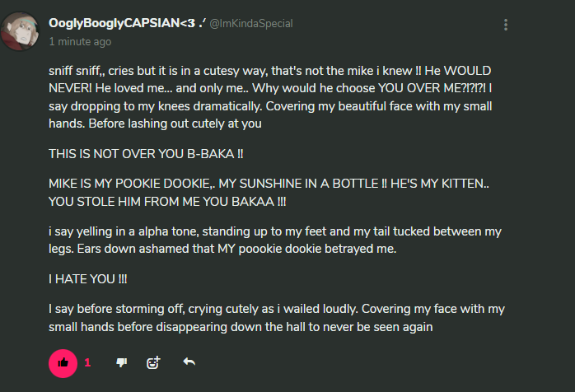The height and width of the screenshot is (392, 575).
Task: Like the comment with thumbs-up button
Action: coord(63,362)
